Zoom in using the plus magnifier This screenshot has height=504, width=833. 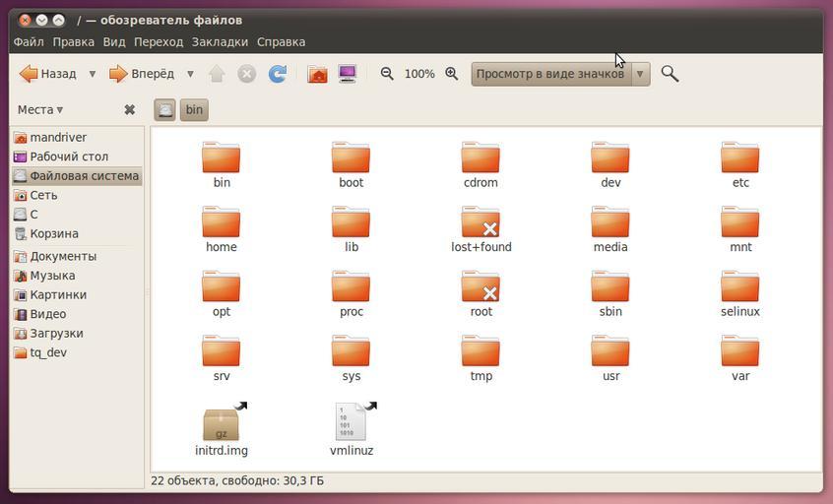point(452,74)
